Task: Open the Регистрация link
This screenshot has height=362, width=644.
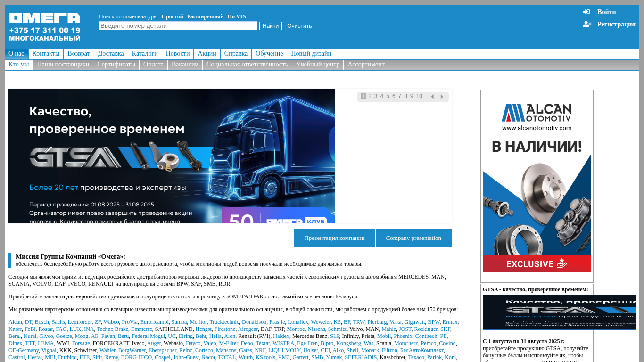Action: coord(616,24)
